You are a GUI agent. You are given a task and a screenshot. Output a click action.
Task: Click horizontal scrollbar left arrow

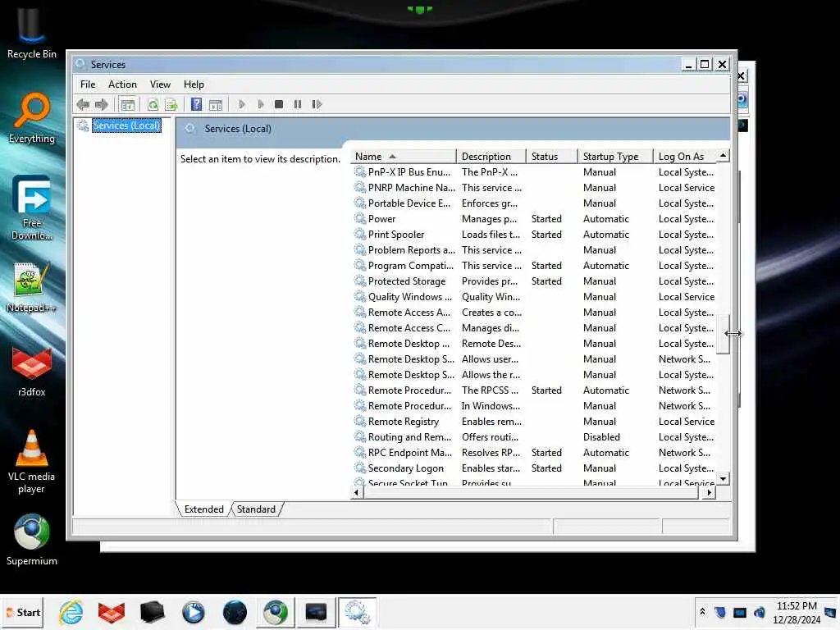[x=357, y=492]
